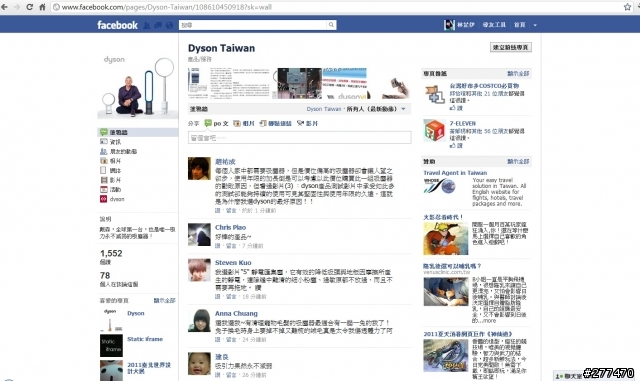The image size is (640, 381).
Task: Open messages icon in header
Action: [x=158, y=25]
